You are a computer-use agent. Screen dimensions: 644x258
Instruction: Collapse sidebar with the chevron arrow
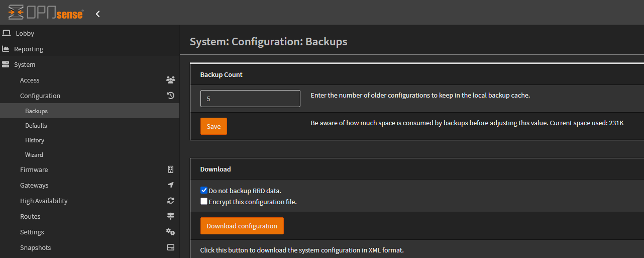(98, 14)
